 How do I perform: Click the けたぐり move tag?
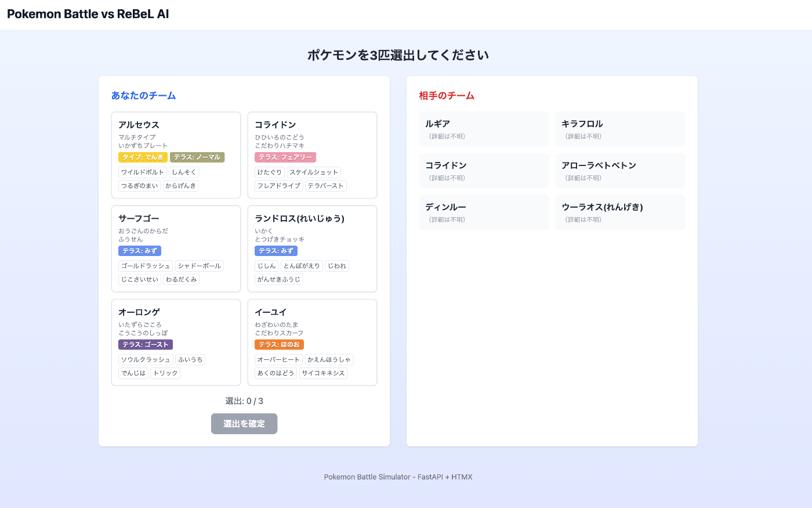[270, 172]
